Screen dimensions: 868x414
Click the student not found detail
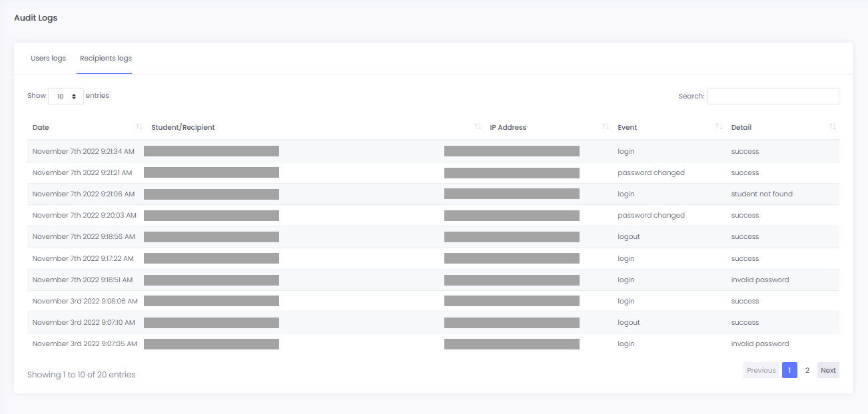click(761, 194)
